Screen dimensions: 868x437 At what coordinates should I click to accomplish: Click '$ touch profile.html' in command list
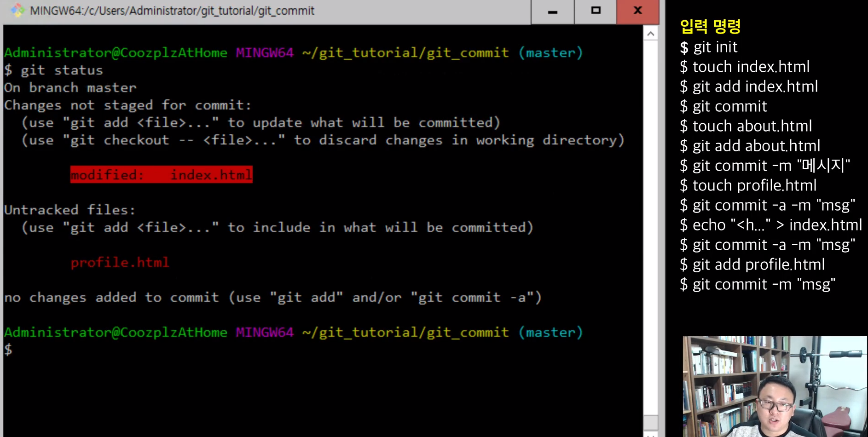748,185
